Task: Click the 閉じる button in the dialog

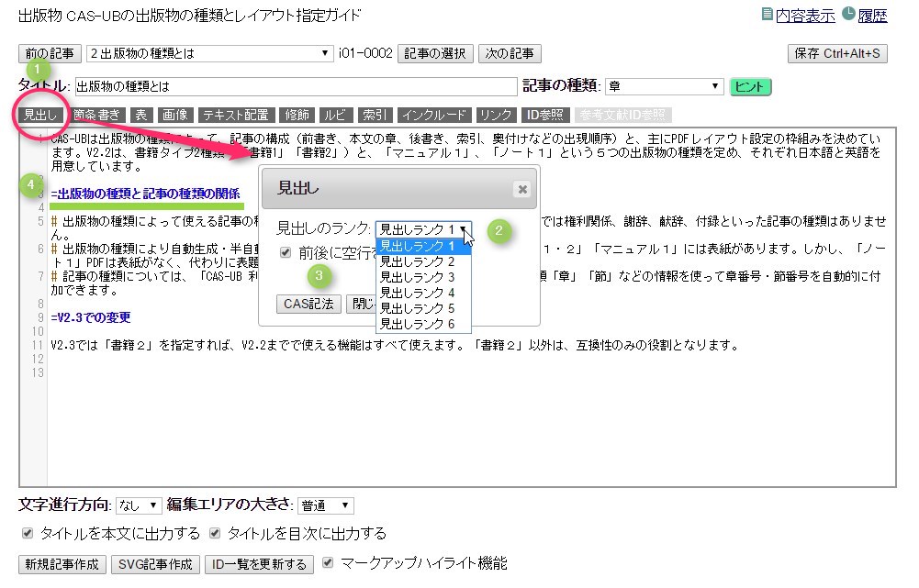Action: click(361, 304)
